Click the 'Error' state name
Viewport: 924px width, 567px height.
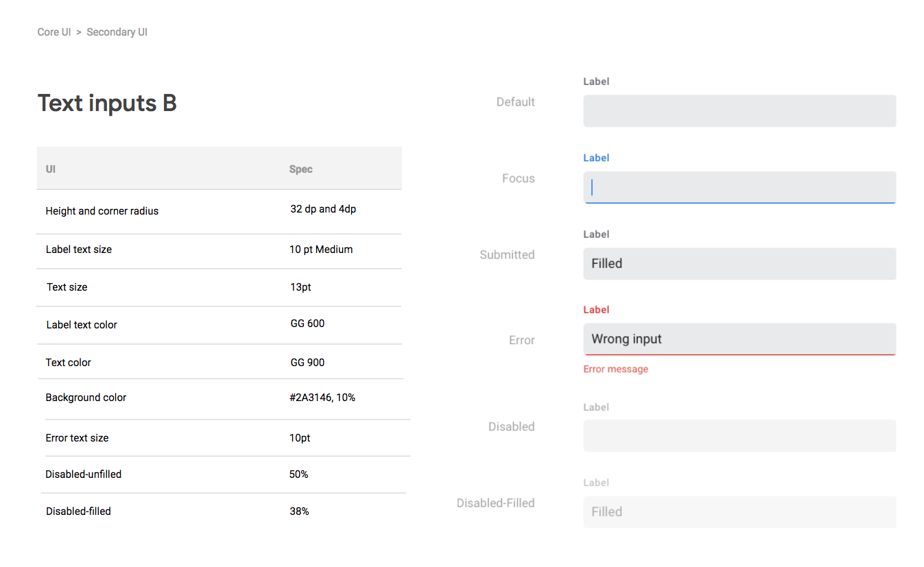click(522, 340)
